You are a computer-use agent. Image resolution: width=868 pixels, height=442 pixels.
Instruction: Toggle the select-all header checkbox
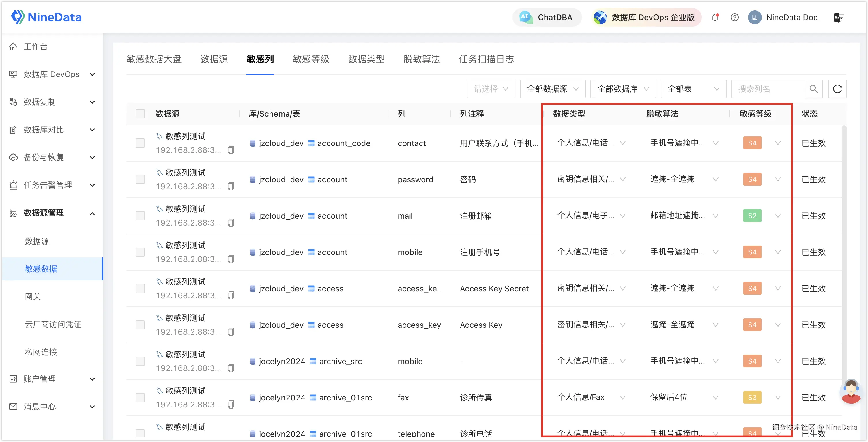[x=140, y=114]
